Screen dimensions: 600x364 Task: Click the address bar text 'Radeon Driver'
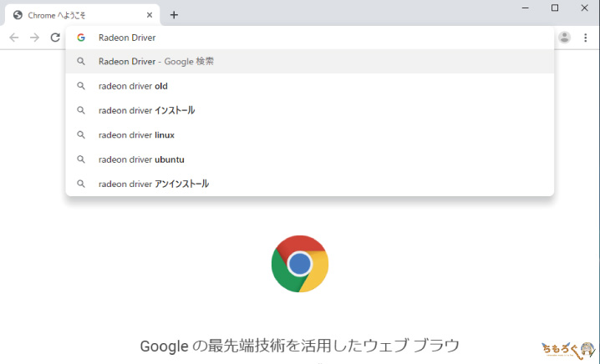pyautogui.click(x=127, y=38)
